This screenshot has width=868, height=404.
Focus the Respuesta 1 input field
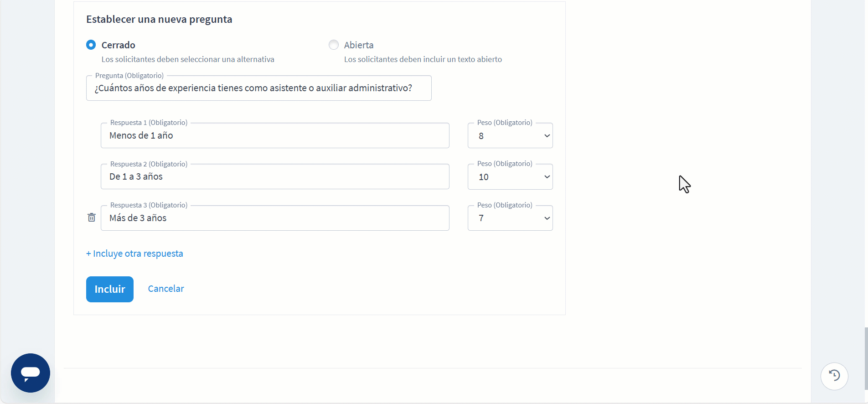[275, 135]
